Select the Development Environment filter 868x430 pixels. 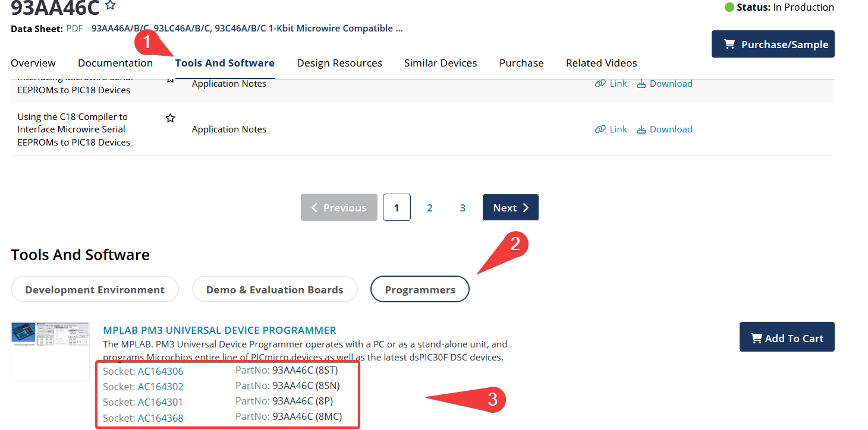pyautogui.click(x=95, y=289)
